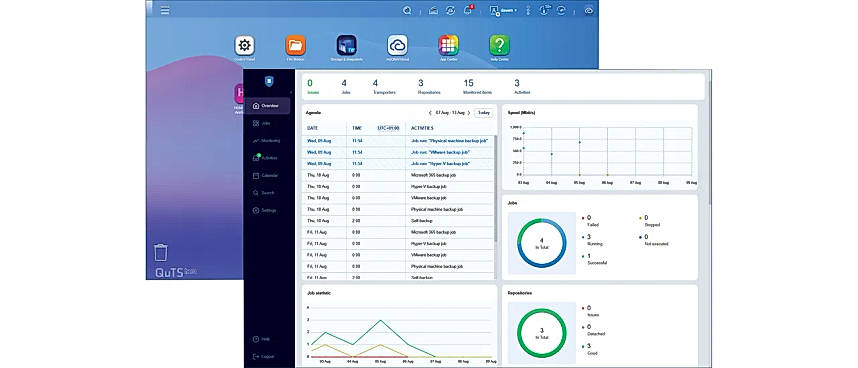
Task: Click the 4 Transporters summary counter
Action: (383, 87)
